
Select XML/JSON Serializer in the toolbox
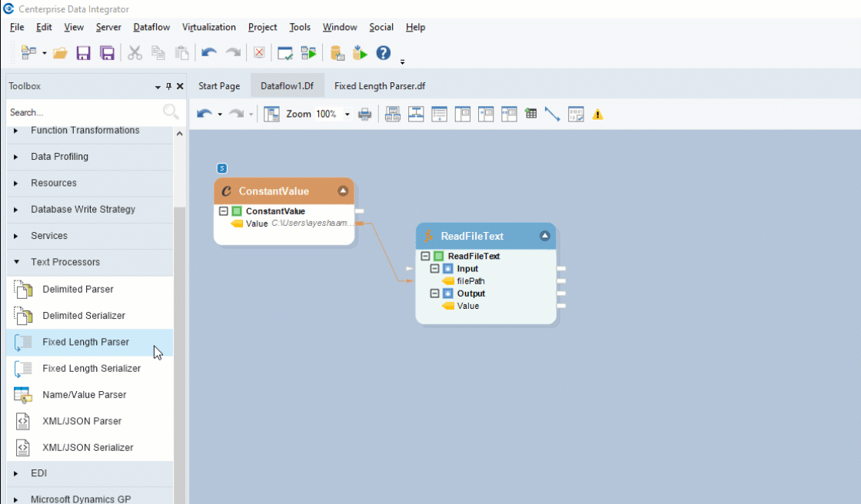88,447
